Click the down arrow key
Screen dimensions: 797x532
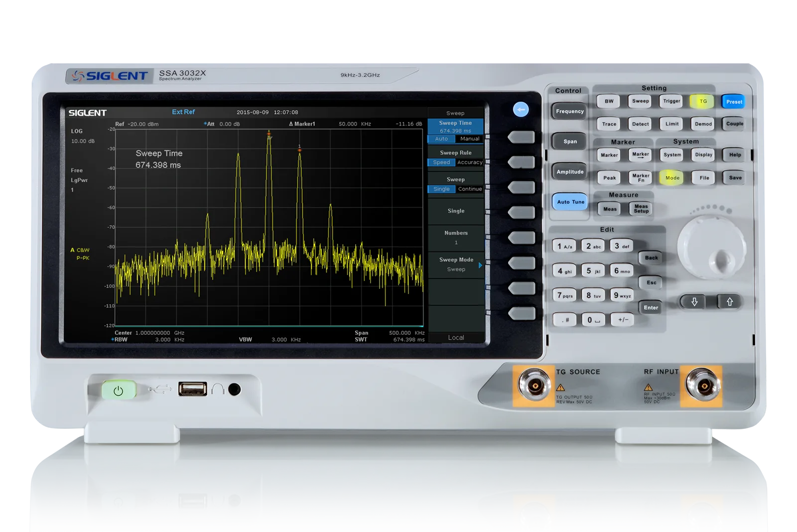coord(694,301)
